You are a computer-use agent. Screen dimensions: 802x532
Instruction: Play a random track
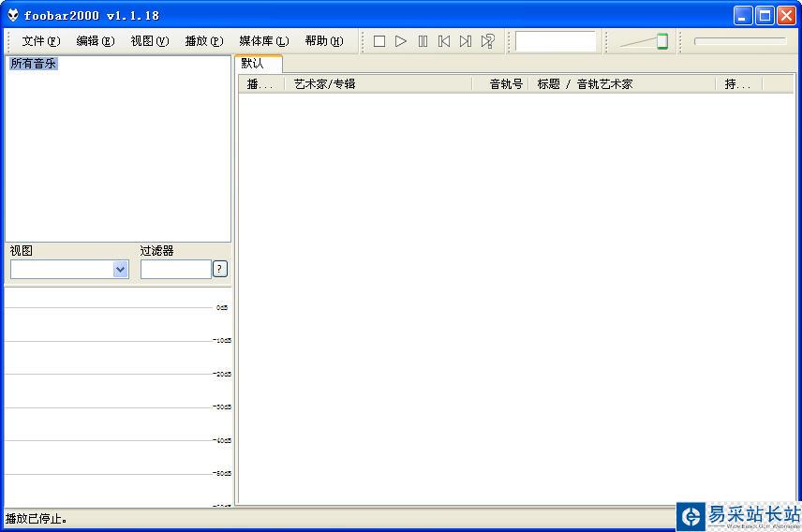487,41
